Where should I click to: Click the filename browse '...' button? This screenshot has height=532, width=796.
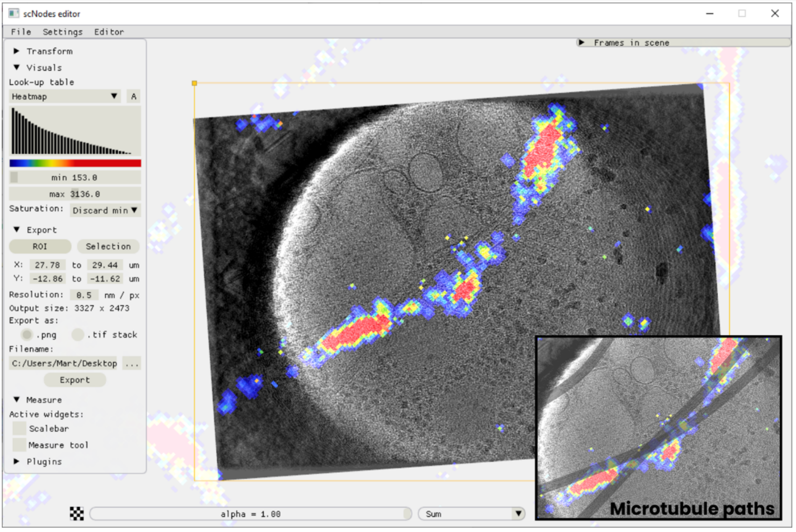coord(131,363)
